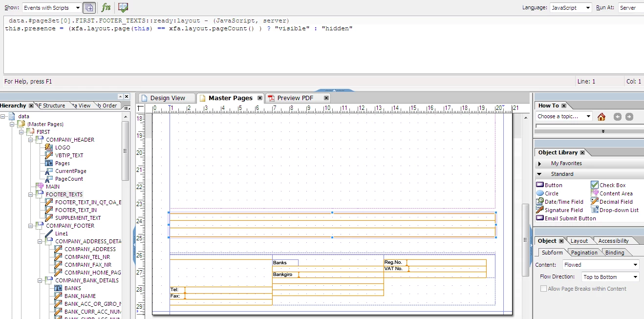This screenshot has height=319, width=644.
Task: Click the How To forward arrow icon
Action: 629,117
